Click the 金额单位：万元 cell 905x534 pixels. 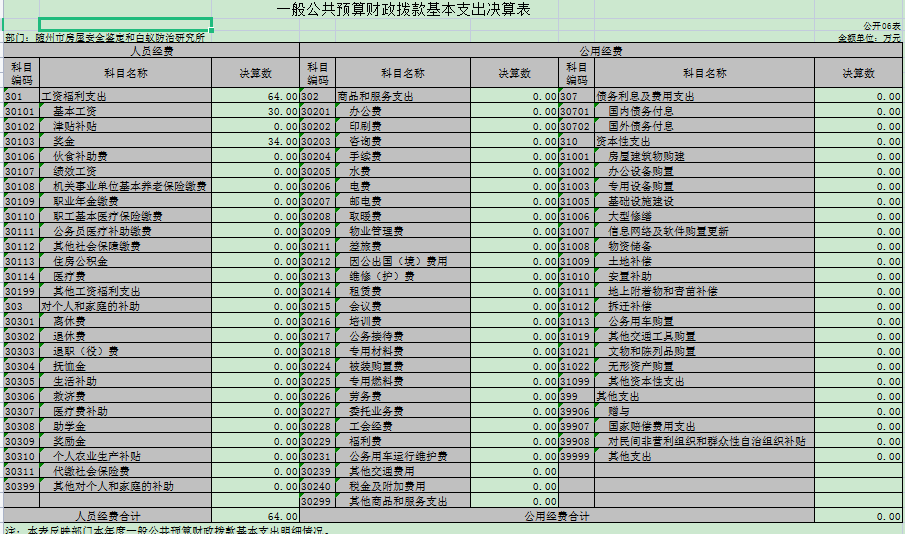870,37
